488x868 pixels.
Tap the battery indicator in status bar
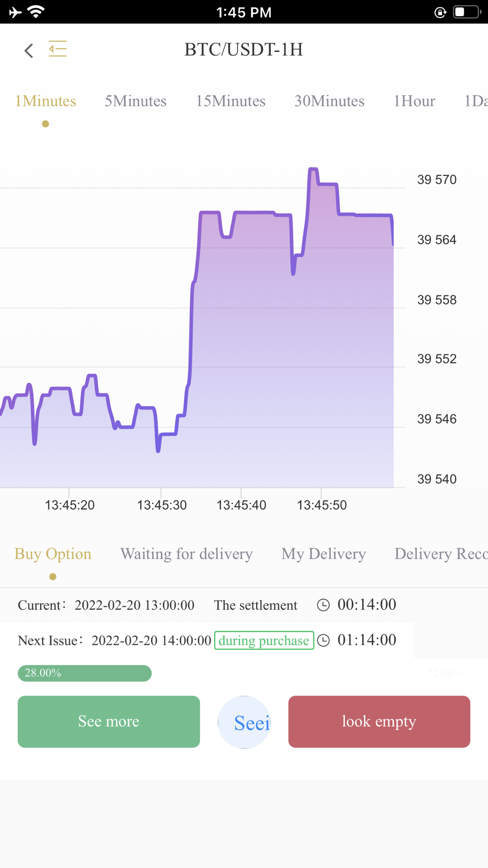click(x=467, y=12)
